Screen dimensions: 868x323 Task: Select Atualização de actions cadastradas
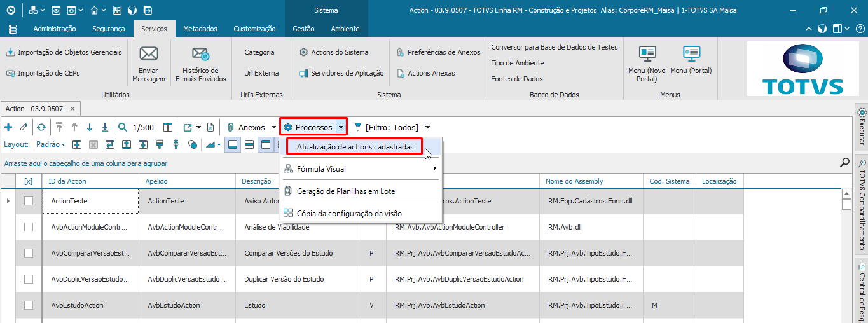[355, 147]
